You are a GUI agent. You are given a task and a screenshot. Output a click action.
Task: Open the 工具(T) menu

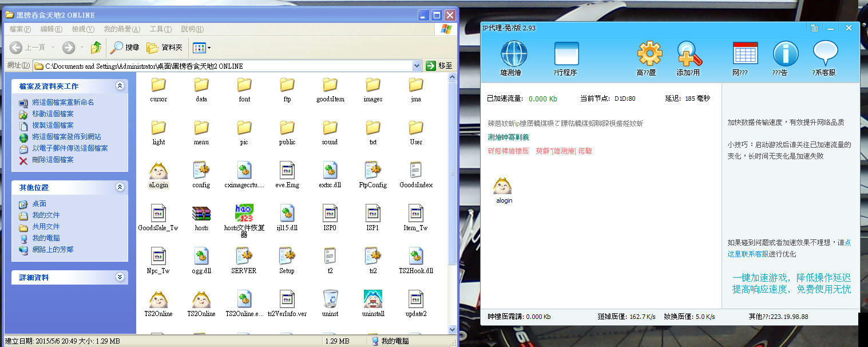point(161,29)
